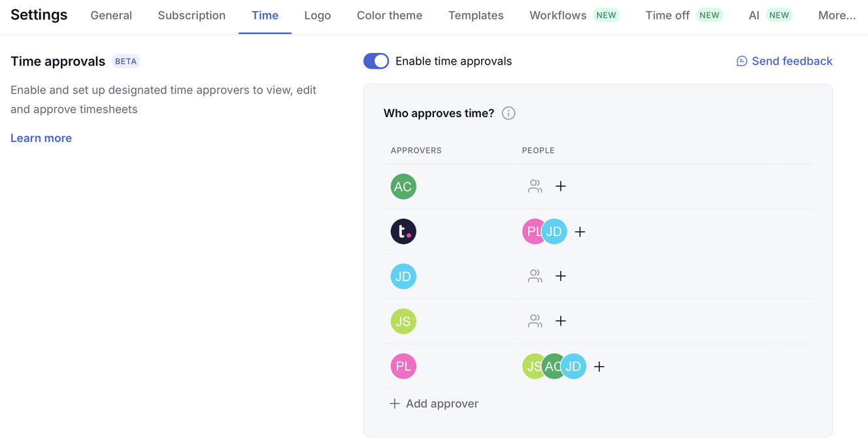Image resolution: width=868 pixels, height=438 pixels.
Task: Click the people icon in AC approver row
Action: [535, 186]
